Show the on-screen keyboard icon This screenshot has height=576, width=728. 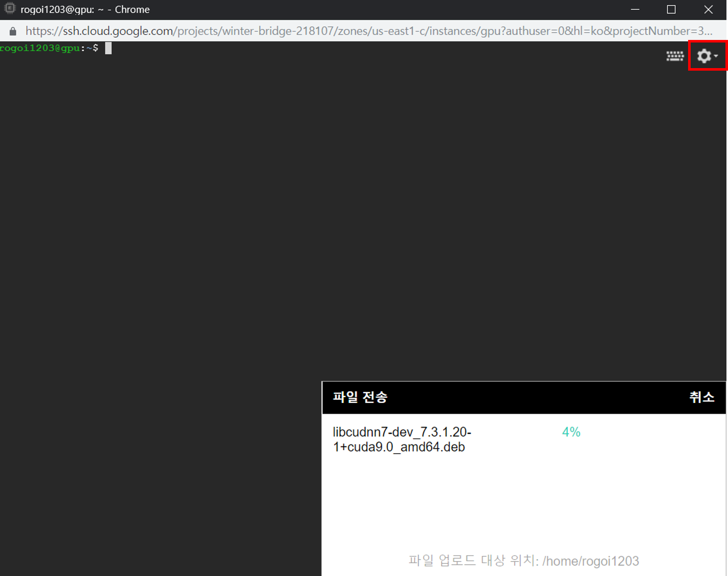tap(675, 56)
